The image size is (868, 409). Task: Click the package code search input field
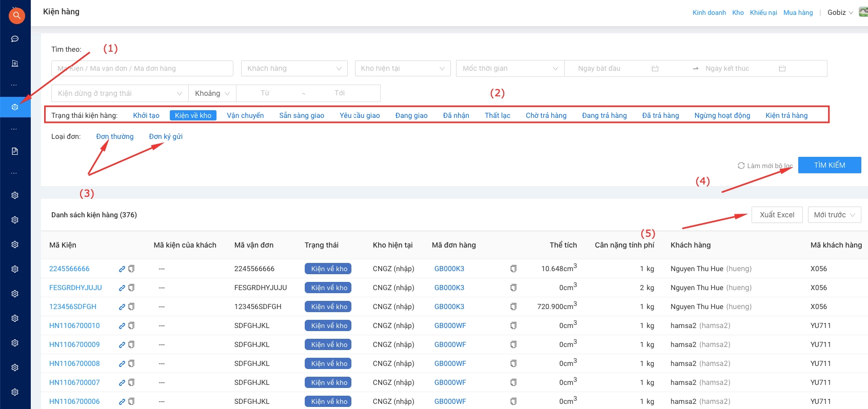coord(142,69)
